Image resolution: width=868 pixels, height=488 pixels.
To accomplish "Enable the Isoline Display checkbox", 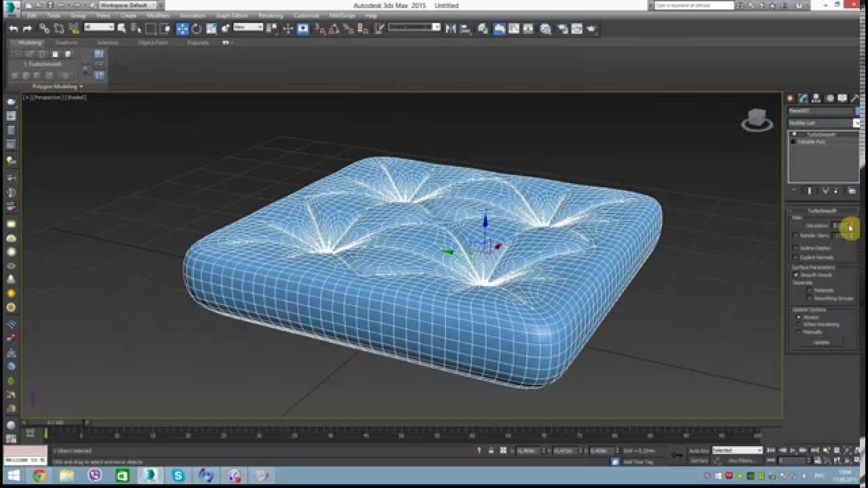I will coord(795,248).
